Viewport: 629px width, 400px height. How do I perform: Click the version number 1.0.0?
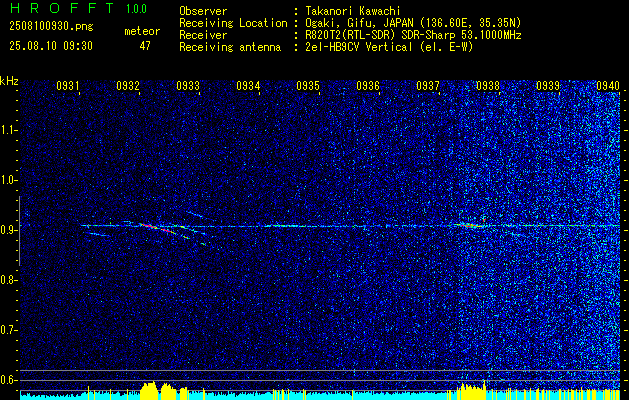tap(136, 8)
